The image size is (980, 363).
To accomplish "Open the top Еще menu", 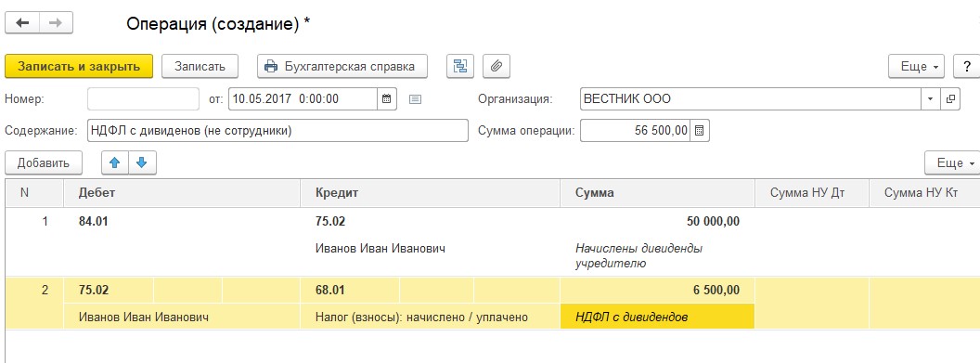I will click(916, 66).
